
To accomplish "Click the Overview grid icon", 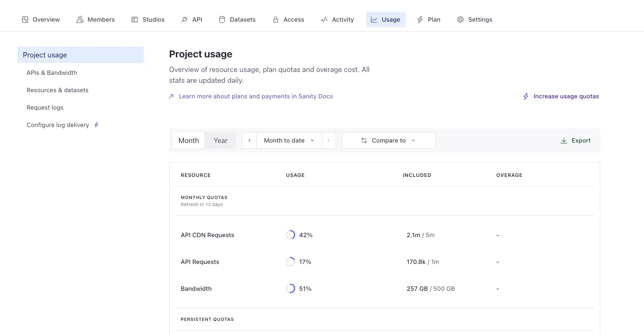I will pos(25,20).
